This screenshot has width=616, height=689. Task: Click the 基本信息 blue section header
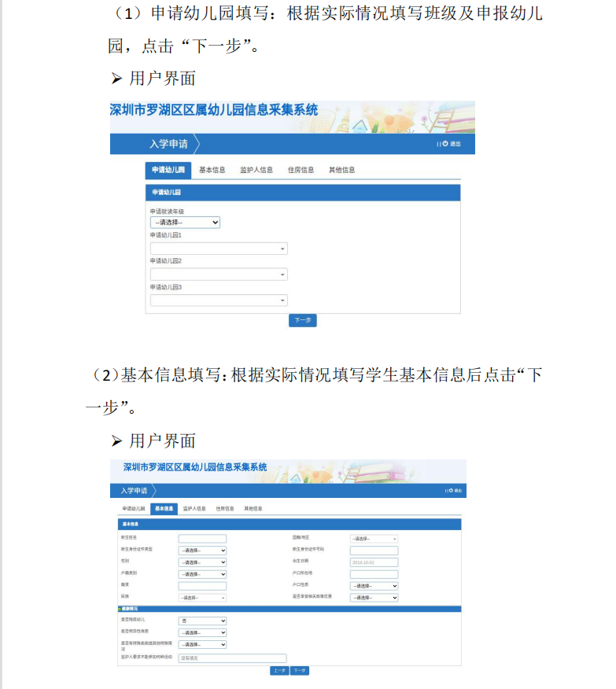tap(290, 524)
